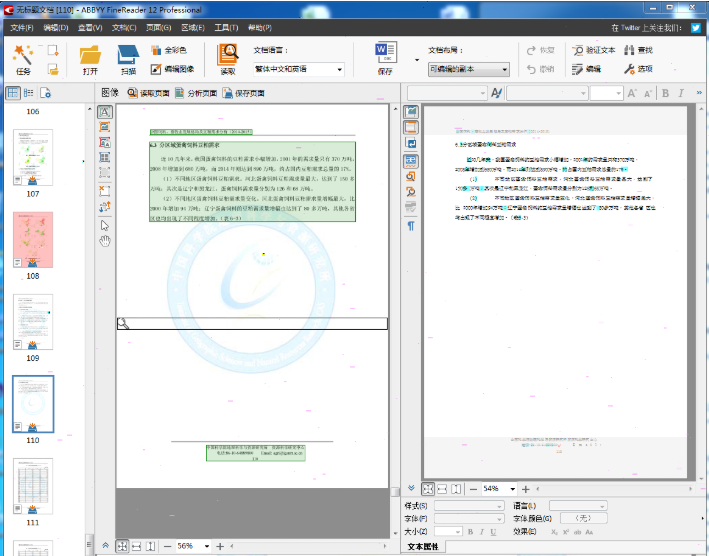The image size is (709, 556).
Task: Open the Font dropdown in text properties
Action: 469,518
